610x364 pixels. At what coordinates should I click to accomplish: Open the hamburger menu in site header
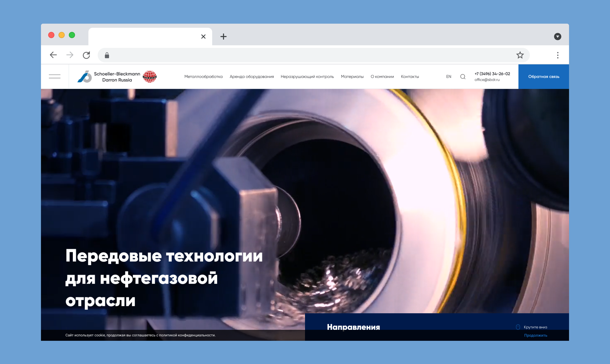(54, 76)
